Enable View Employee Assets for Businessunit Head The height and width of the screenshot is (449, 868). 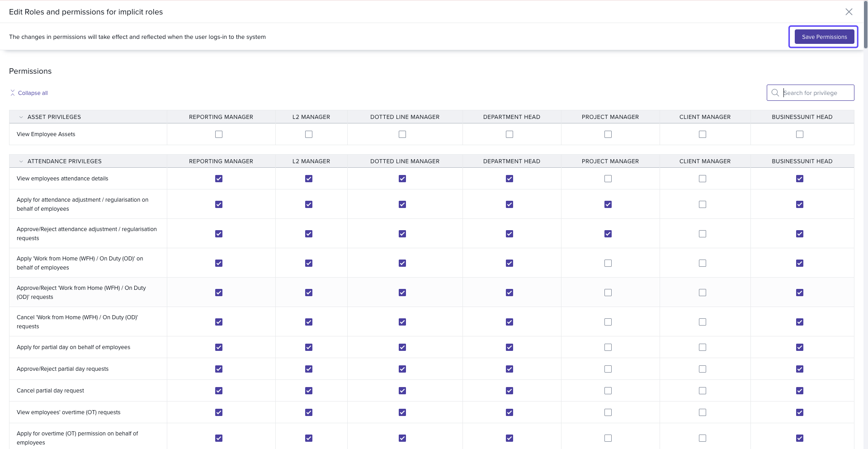(x=799, y=134)
